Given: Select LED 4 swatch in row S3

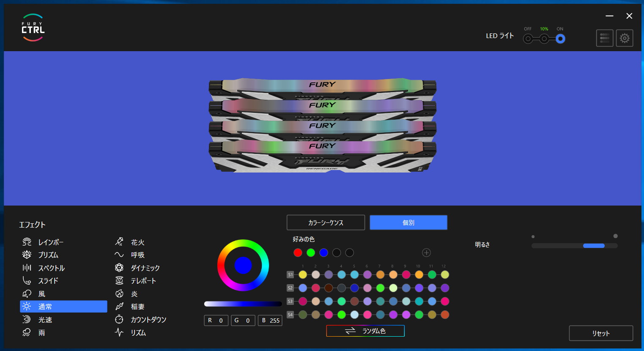Looking at the screenshot, I should click(x=342, y=301).
